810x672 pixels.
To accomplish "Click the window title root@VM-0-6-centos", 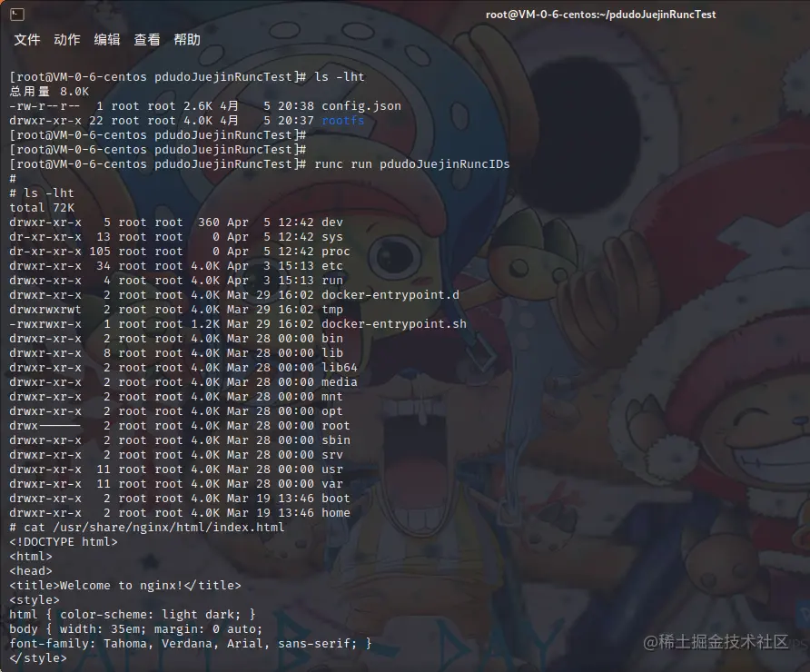I will 601,15.
